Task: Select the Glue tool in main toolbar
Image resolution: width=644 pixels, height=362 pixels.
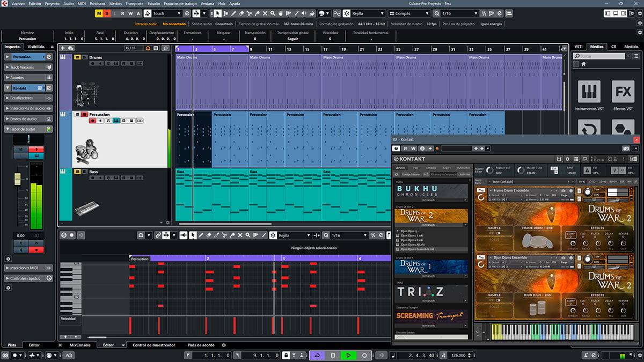Action: coord(257,13)
